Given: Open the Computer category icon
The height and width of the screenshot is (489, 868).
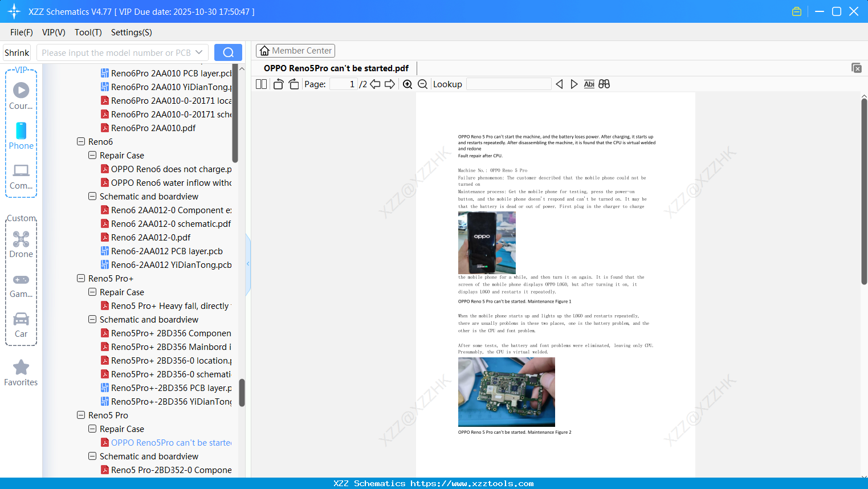Looking at the screenshot, I should (x=21, y=176).
